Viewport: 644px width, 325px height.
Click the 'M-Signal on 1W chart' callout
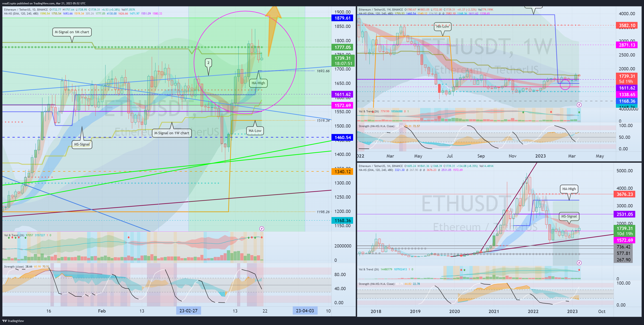(x=172, y=133)
